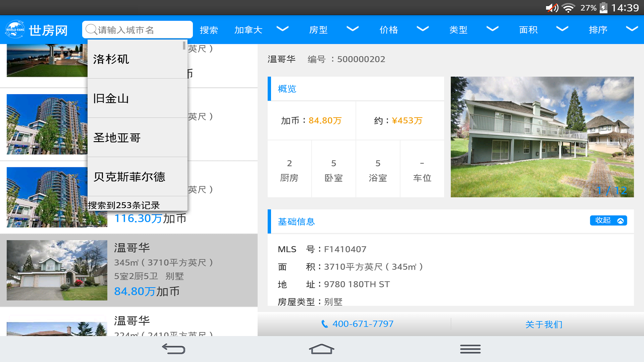Tap the 约：¥453万 price cell

(400, 121)
